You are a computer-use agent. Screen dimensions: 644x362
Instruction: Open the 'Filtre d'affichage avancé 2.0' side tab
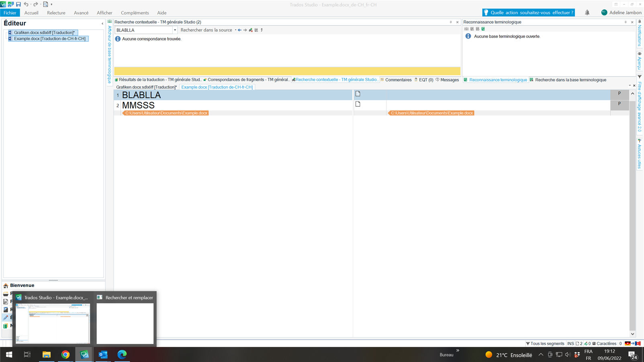click(640, 104)
